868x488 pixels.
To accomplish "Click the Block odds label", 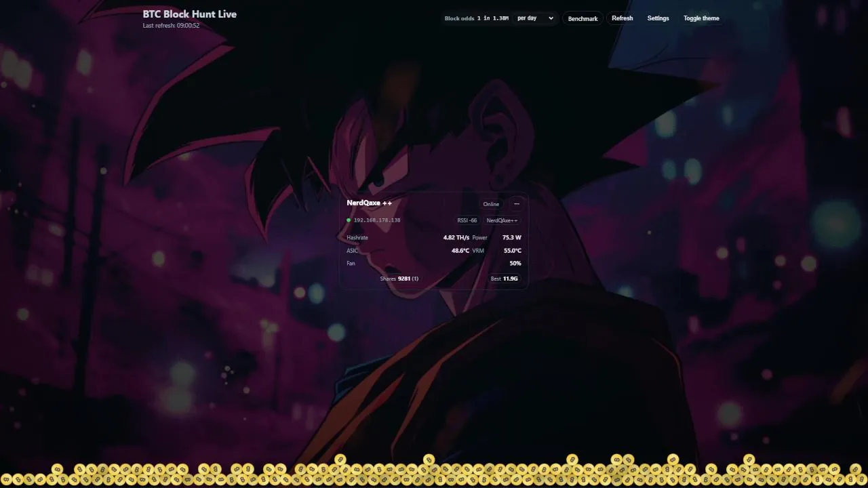I will pos(459,18).
